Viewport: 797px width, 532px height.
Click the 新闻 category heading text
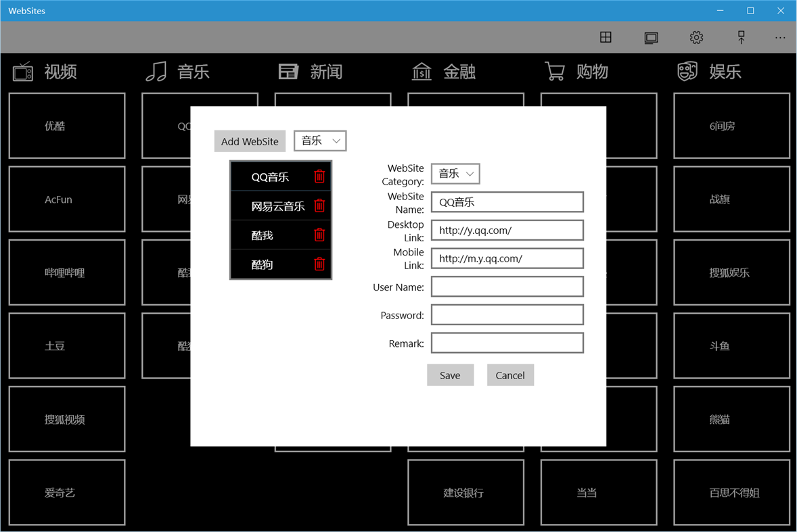pyautogui.click(x=326, y=72)
